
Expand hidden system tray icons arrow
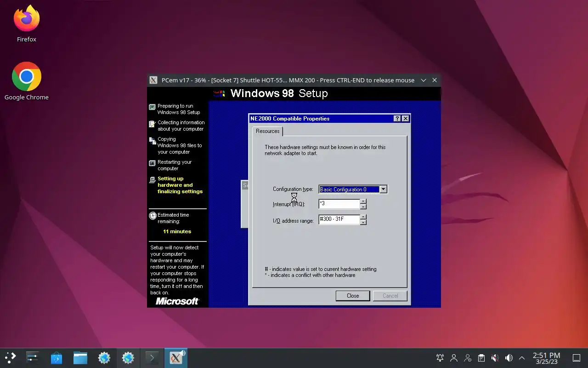point(522,358)
